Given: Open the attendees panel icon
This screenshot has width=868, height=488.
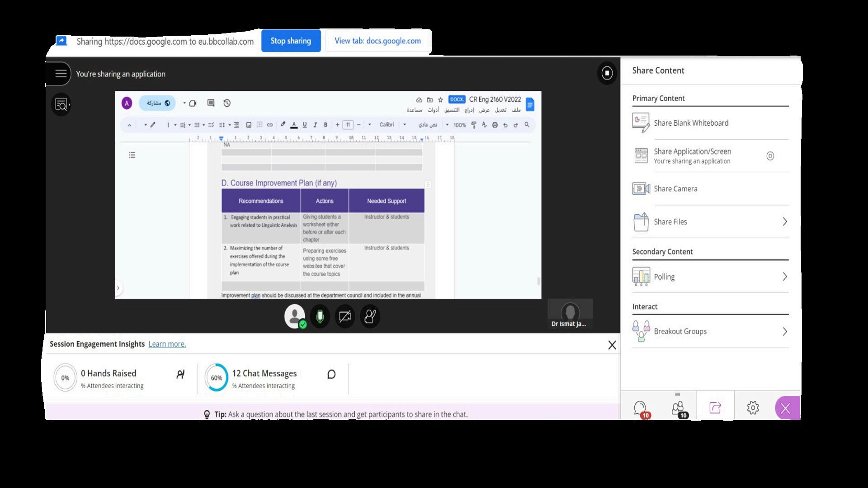Looking at the screenshot, I should [x=678, y=408].
